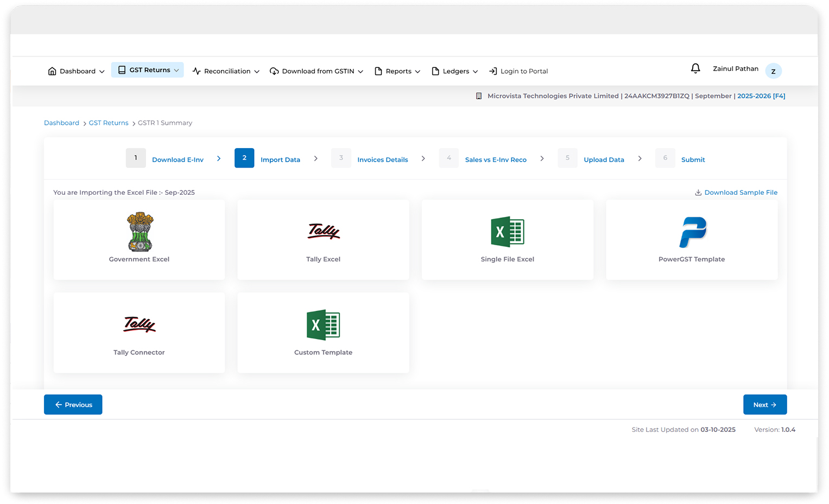Expand the Download from GSTIN dropdown
This screenshot has width=829, height=504.
[317, 71]
